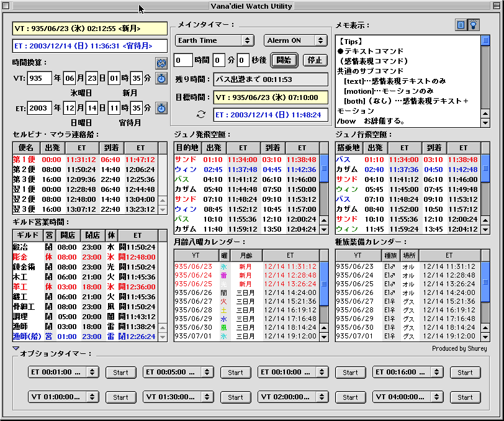
Task: Collapse the option timer disclosure triangle
Action: (x=16, y=348)
